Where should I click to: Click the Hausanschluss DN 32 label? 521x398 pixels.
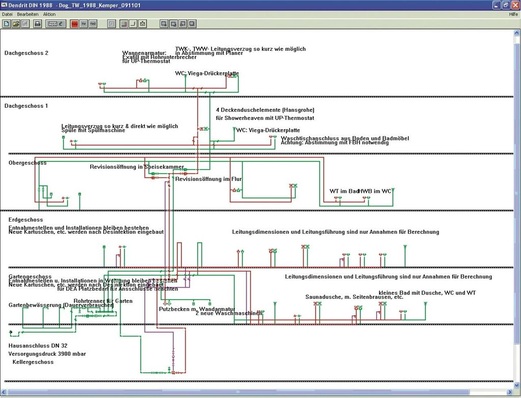(38, 346)
